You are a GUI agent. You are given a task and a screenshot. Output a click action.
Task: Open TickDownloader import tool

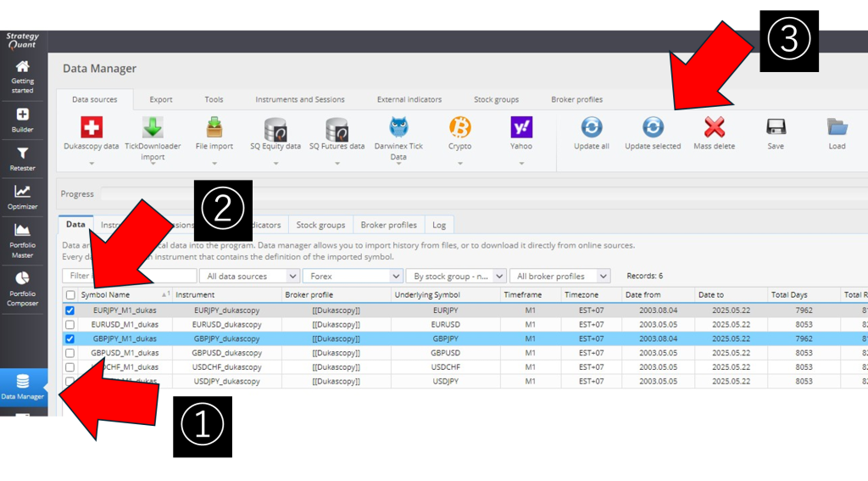[153, 128]
